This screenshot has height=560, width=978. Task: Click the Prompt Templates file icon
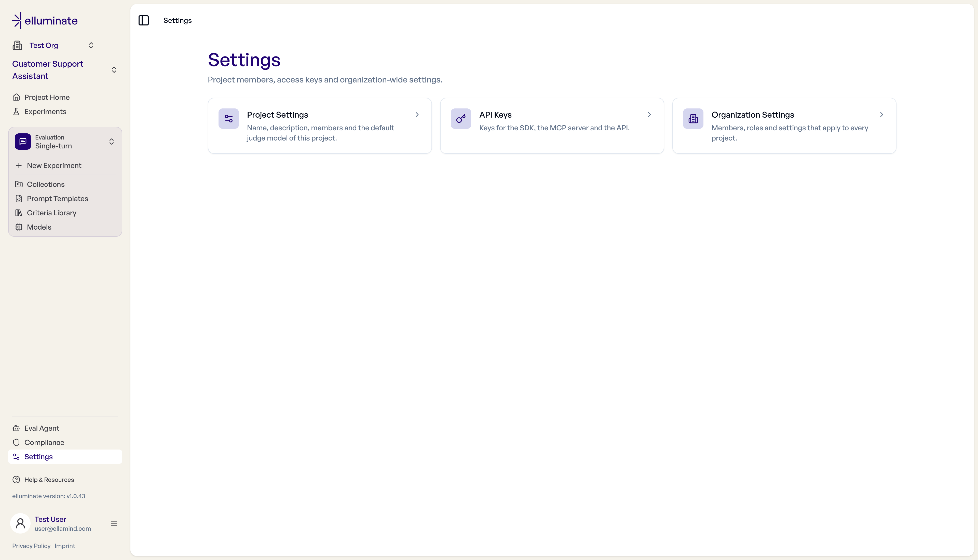click(19, 199)
